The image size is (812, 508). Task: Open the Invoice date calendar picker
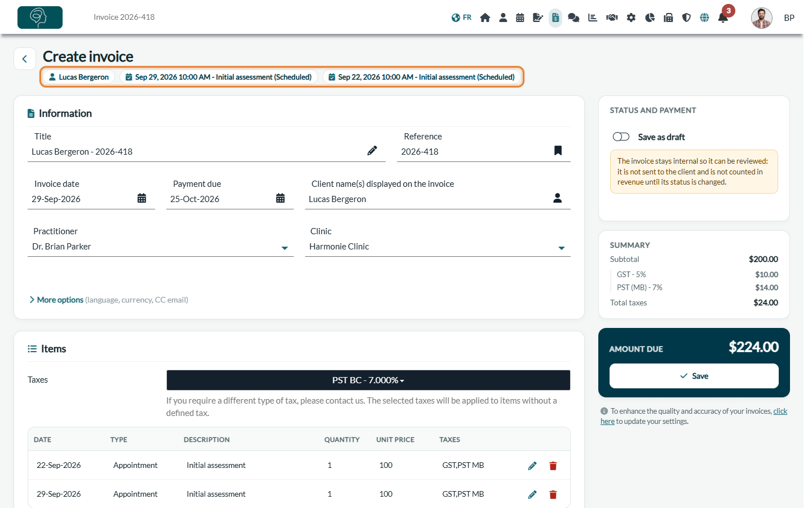click(x=142, y=198)
